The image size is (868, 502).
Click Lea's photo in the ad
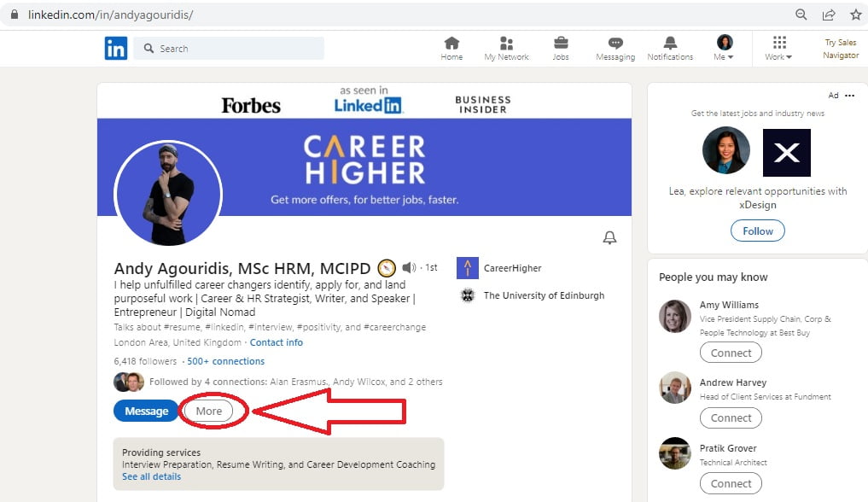[725, 150]
